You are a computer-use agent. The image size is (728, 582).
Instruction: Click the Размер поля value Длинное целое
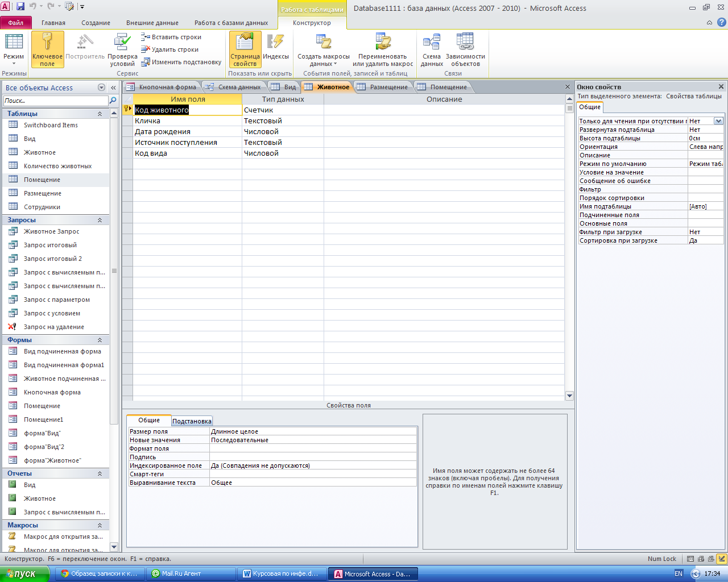313,431
